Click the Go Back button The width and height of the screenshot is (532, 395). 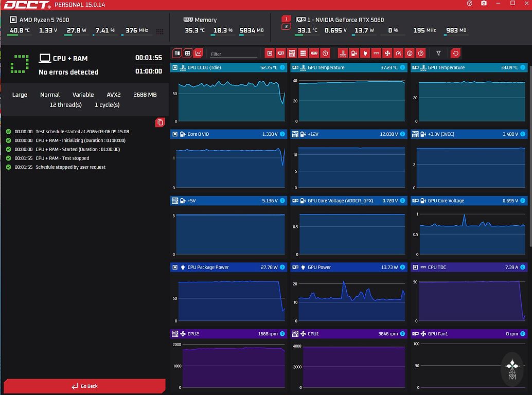point(84,386)
